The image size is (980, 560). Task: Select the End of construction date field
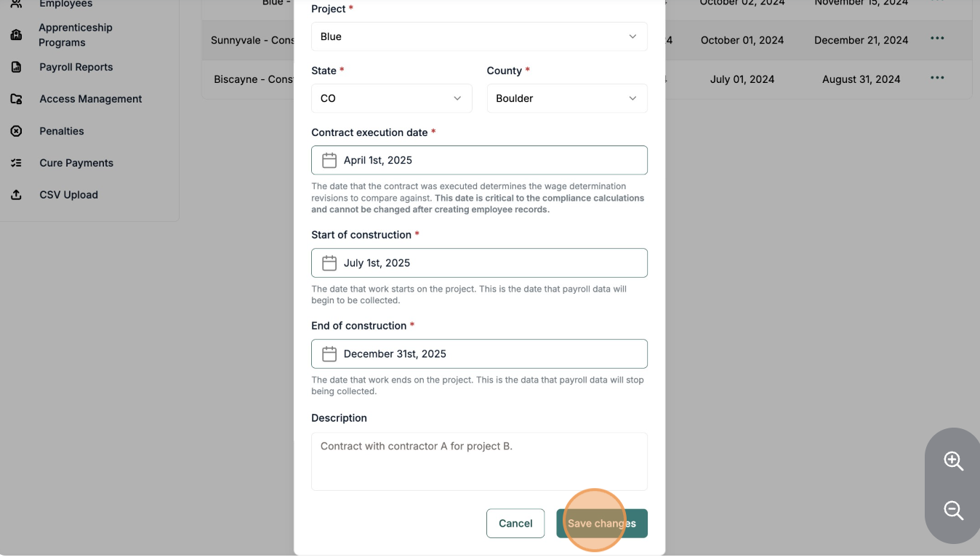coord(479,353)
